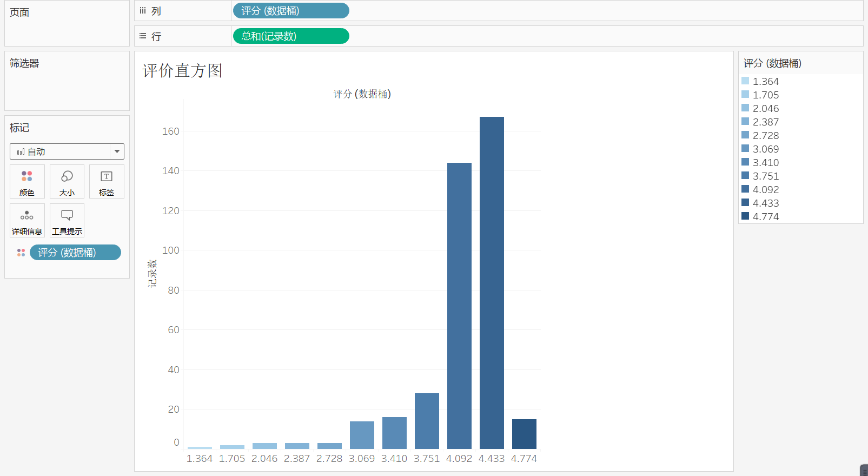The image size is (868, 476).
Task: Click x-axis label 4.433
Action: pos(492,459)
